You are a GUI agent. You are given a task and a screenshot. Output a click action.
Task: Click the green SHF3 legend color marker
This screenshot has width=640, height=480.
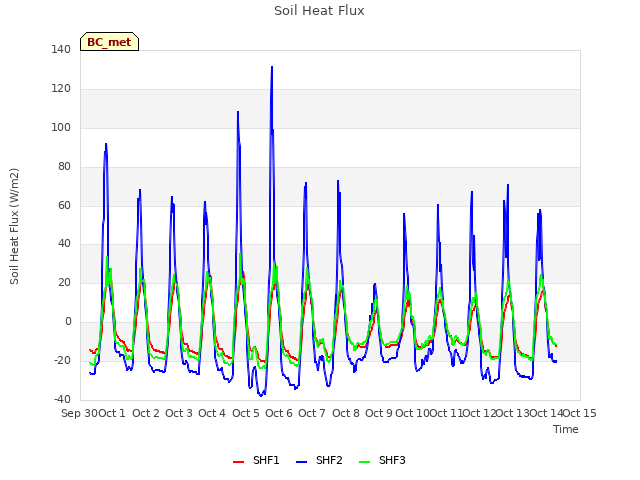(x=364, y=462)
